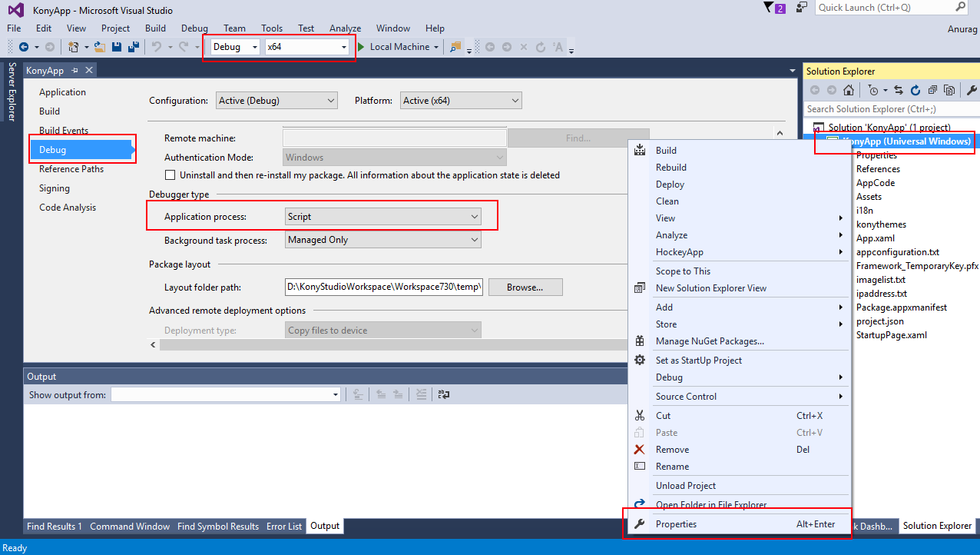Click the Navigate Backward toolbar icon
Viewport: 980px width, 555px height.
click(23, 47)
